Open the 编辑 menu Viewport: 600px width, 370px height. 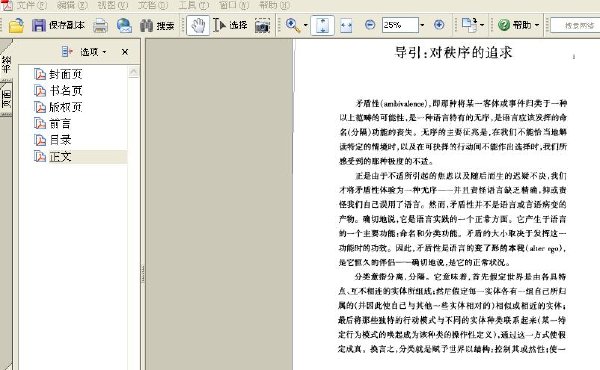(x=72, y=5)
